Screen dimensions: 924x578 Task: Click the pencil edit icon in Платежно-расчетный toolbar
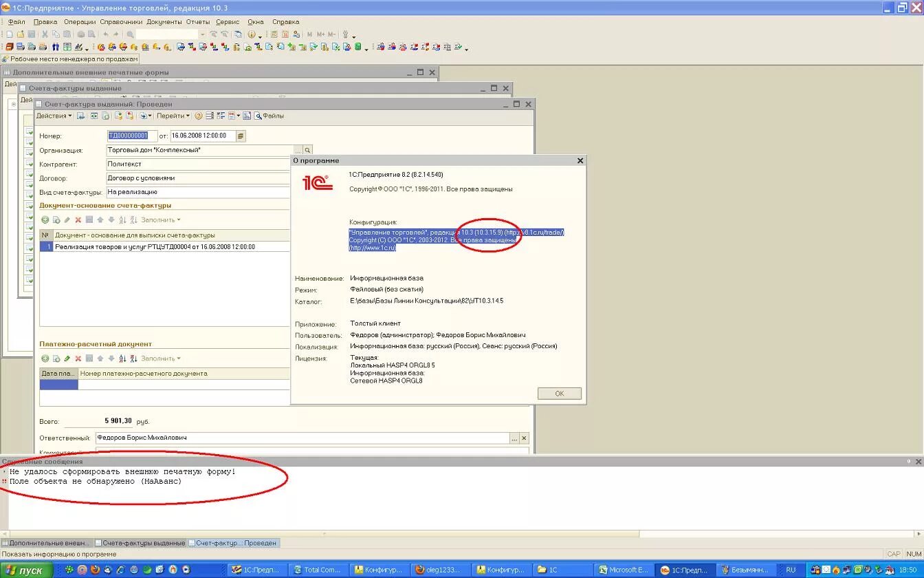(x=67, y=358)
